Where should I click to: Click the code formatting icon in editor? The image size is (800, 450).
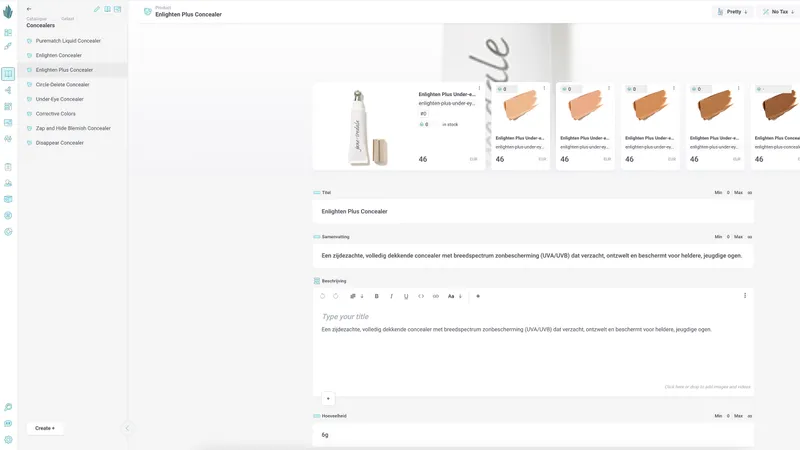coord(421,296)
